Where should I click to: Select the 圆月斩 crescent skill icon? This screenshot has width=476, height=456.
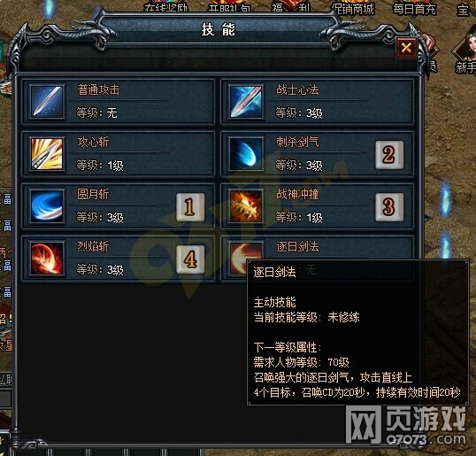point(47,206)
